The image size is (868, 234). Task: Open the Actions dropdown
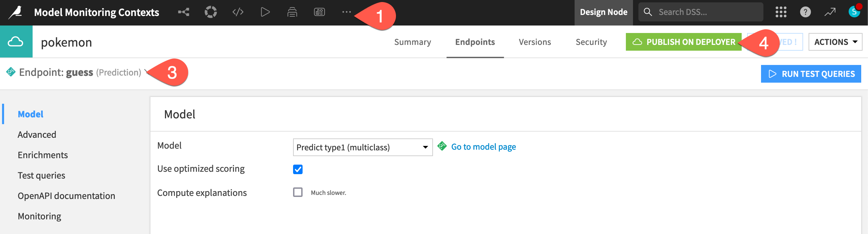pos(835,42)
